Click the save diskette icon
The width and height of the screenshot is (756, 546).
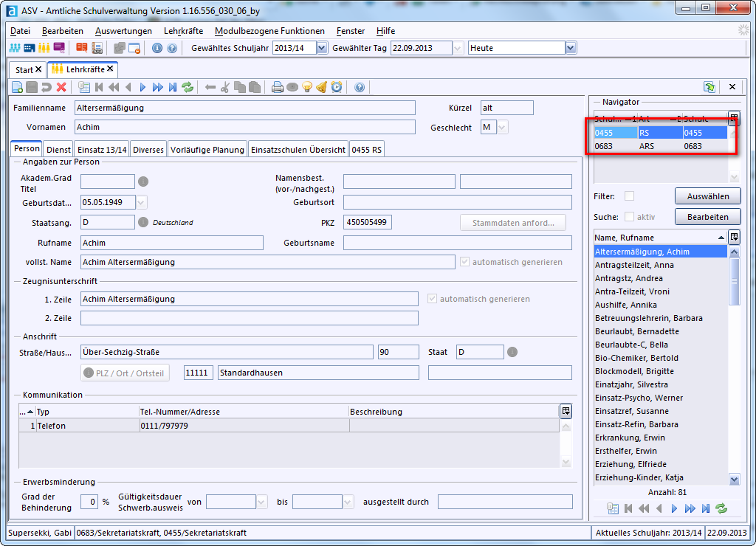coord(32,87)
